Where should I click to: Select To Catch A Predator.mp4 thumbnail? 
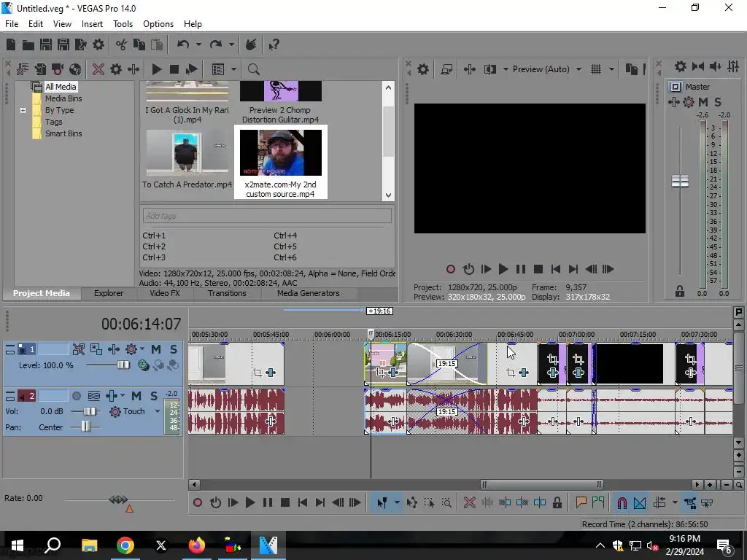click(187, 153)
